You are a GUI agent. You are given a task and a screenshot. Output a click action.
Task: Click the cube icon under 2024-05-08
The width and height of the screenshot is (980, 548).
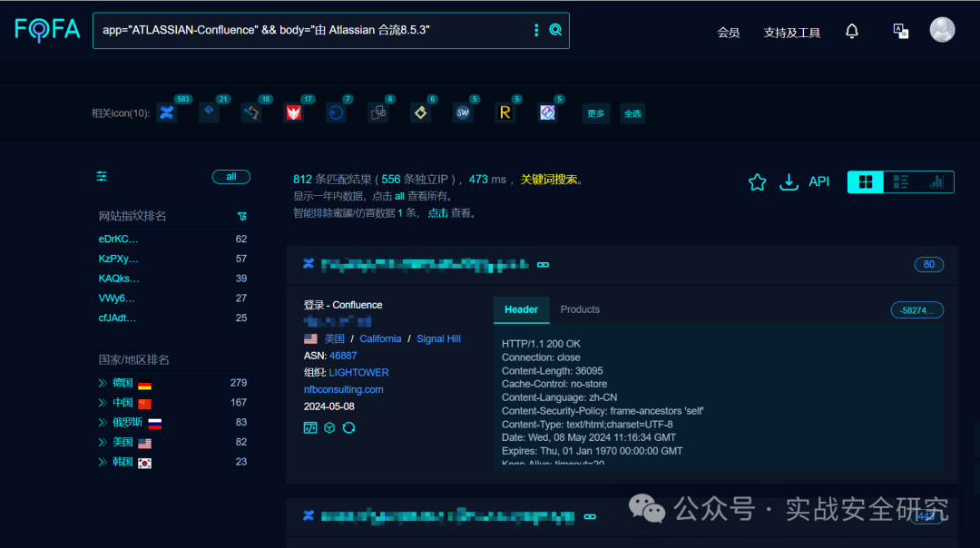pyautogui.click(x=329, y=427)
